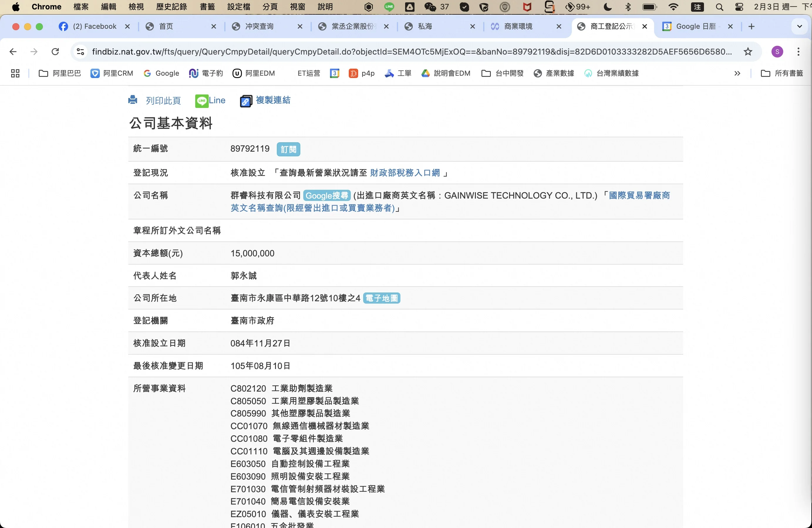Expand the hidden bookmarks chevron
Screen dimensions: 812x528
[x=737, y=73]
